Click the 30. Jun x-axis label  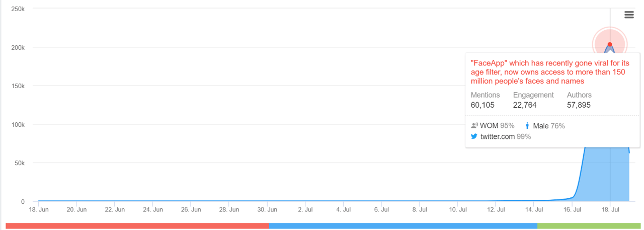pyautogui.click(x=268, y=209)
